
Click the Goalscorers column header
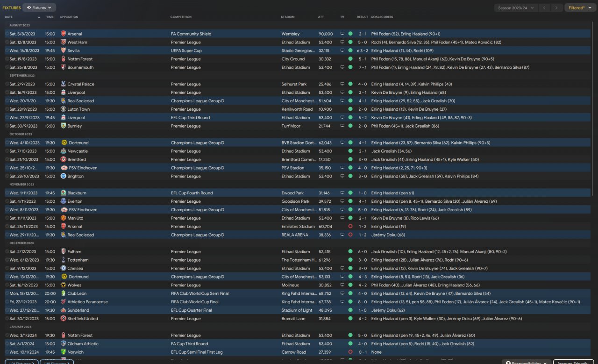point(382,17)
